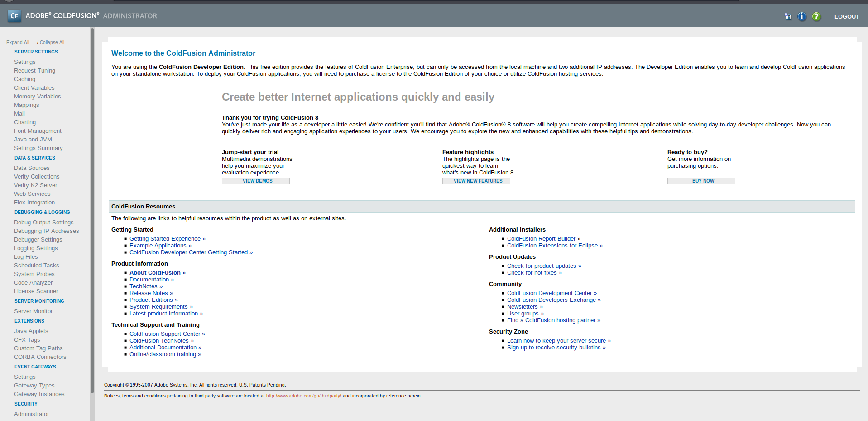Open the Mail settings page

coord(19,114)
